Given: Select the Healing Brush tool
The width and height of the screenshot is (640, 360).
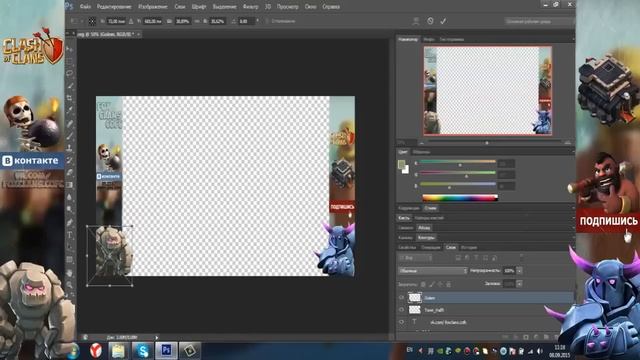Looking at the screenshot, I should pos(70,123).
